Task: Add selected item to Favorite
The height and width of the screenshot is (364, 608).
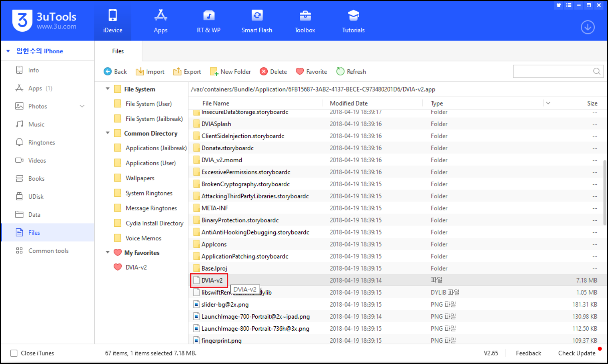Action: tap(311, 71)
